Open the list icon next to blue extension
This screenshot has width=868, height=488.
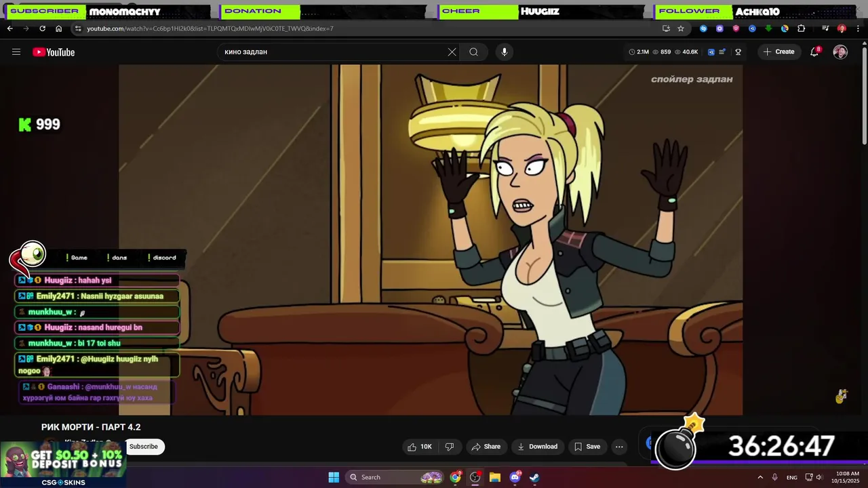[x=723, y=52]
